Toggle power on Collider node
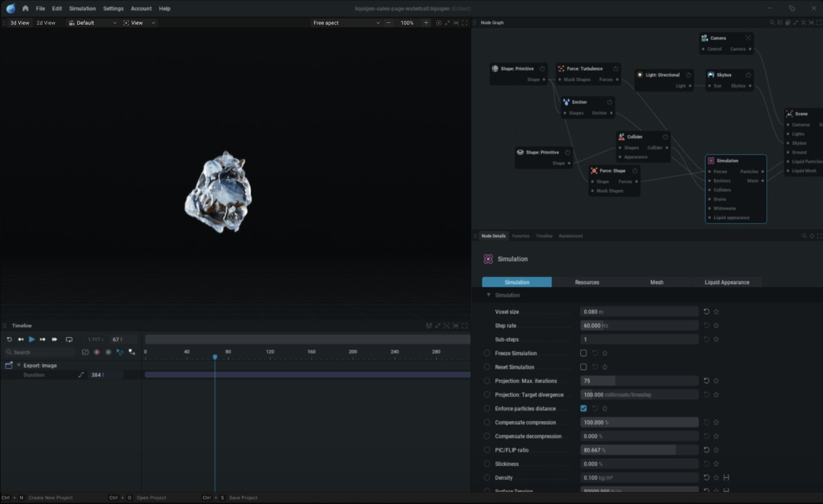The width and height of the screenshot is (823, 504). [x=665, y=137]
